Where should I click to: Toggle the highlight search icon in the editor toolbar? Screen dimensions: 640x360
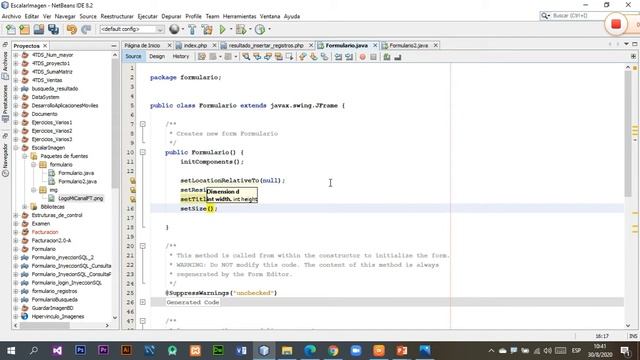tap(279, 57)
